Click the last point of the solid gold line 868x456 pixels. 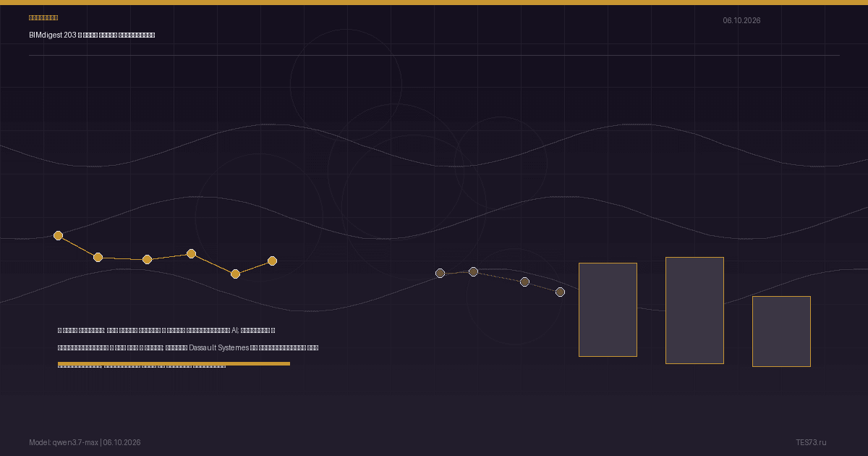tap(272, 261)
